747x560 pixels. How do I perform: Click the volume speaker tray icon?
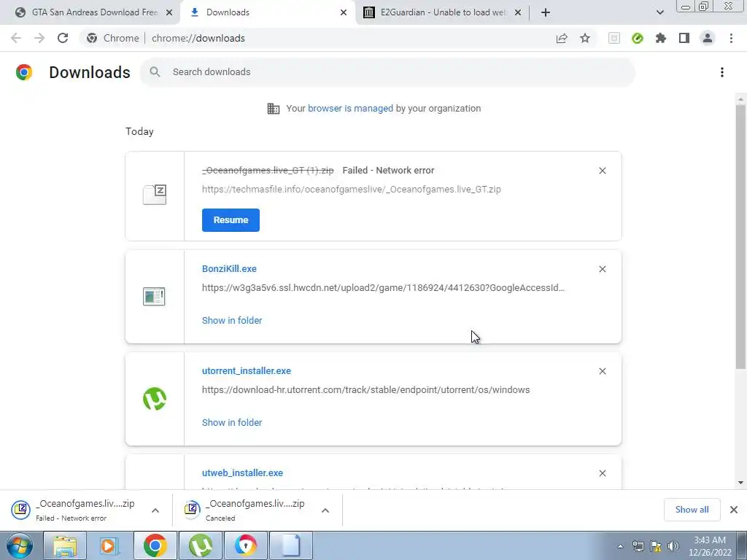pyautogui.click(x=673, y=546)
